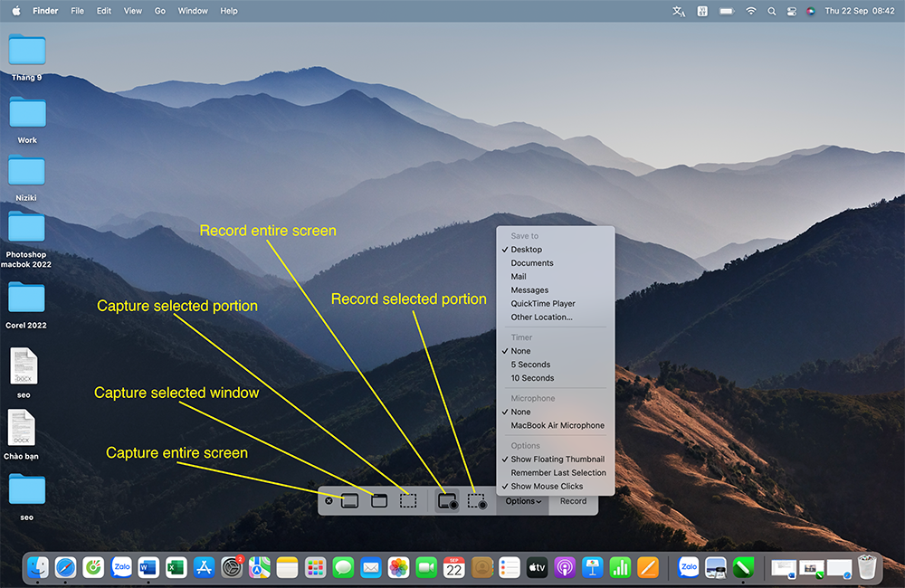Open Microsoft Excel in the Dock
905x588 pixels.
click(x=176, y=568)
